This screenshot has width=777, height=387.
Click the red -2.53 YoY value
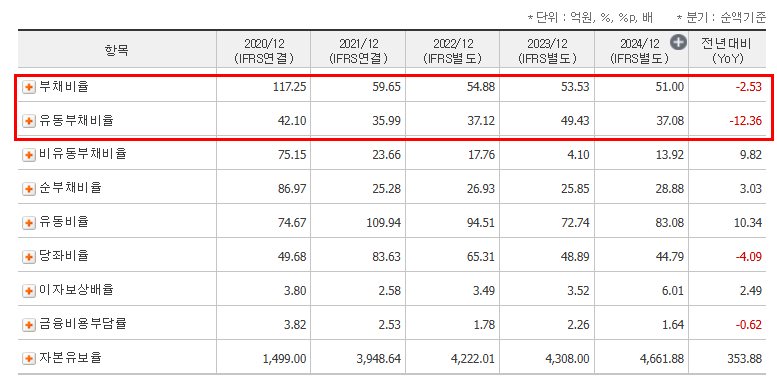[748, 87]
